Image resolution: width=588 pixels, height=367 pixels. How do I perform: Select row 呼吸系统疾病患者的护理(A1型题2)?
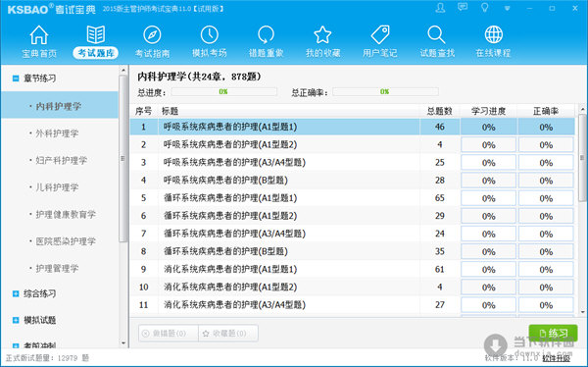(353, 144)
